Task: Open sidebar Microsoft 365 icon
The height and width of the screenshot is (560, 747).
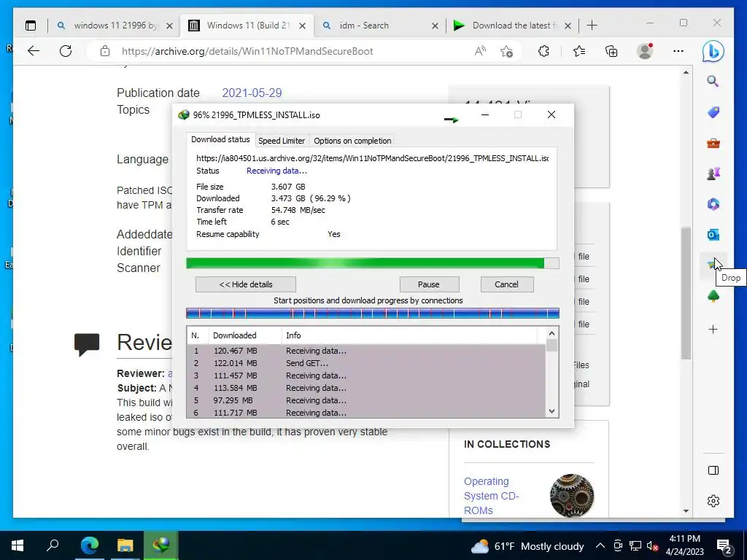Action: [x=713, y=204]
